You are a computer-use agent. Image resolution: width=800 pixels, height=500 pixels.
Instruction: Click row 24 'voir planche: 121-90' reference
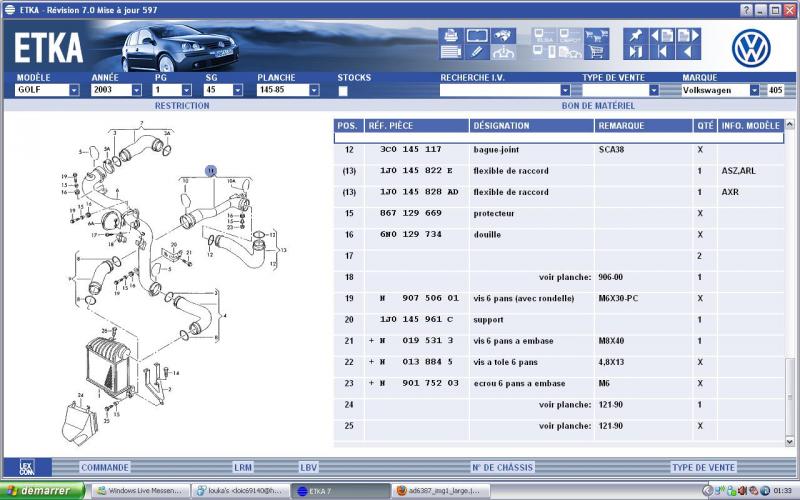581,405
